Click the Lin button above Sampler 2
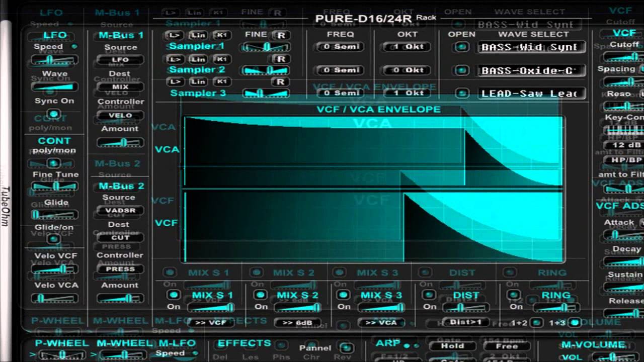 198,59
